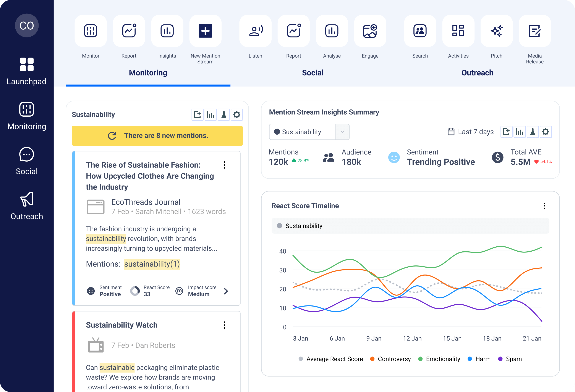Expand the fashion article details chevron
The width and height of the screenshot is (575, 392).
(x=226, y=291)
